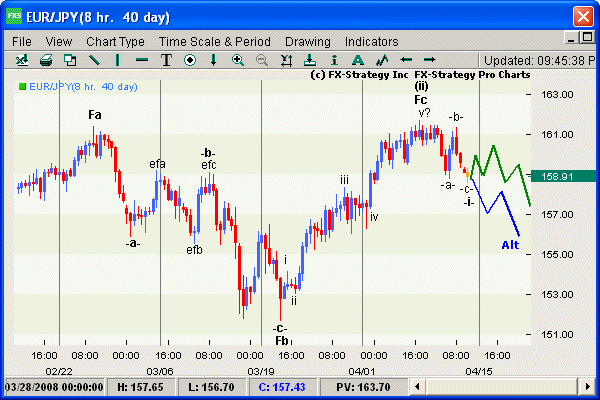
Task: Open the File menu
Action: [x=22, y=41]
